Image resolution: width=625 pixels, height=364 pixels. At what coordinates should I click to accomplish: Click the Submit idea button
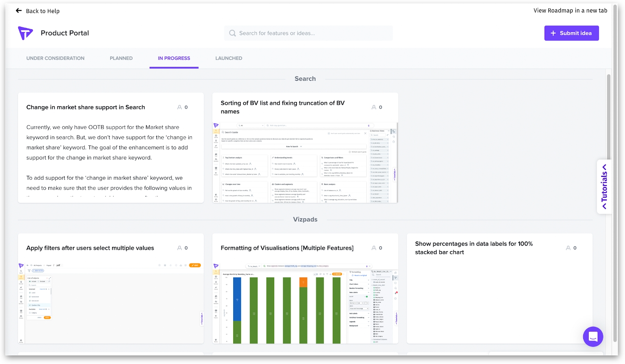[571, 33]
